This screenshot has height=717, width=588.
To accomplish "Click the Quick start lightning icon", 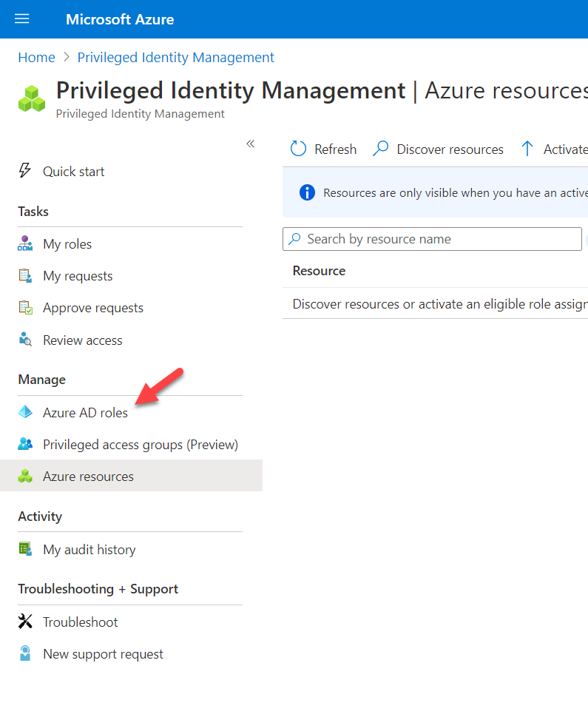I will pyautogui.click(x=26, y=171).
